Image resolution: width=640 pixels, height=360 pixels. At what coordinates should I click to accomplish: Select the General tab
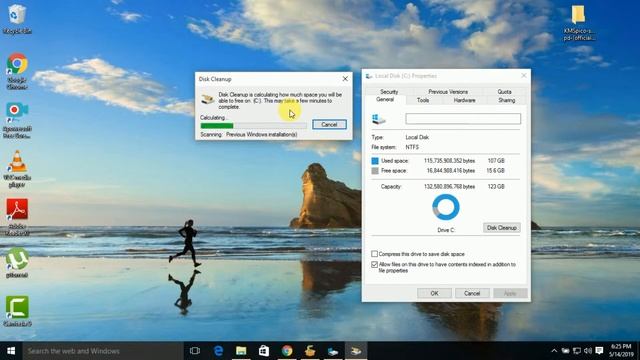(385, 100)
